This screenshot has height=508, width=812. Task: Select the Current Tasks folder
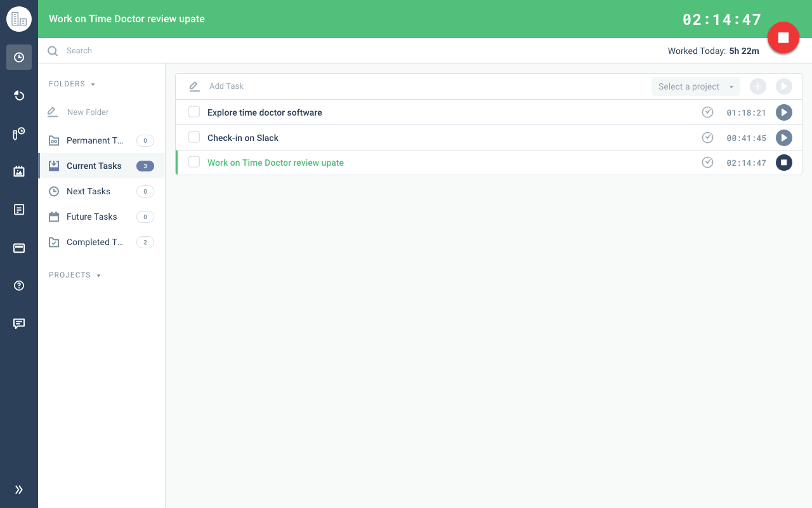[x=101, y=166]
